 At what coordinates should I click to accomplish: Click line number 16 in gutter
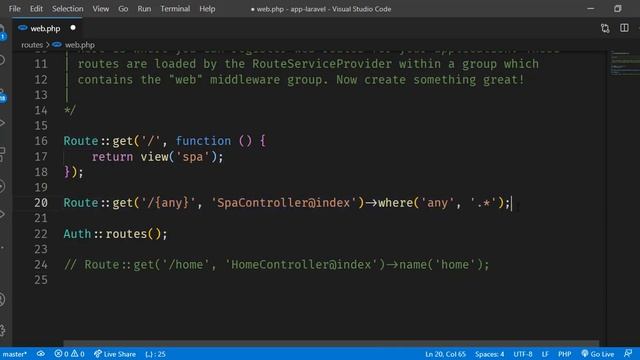[x=41, y=141]
